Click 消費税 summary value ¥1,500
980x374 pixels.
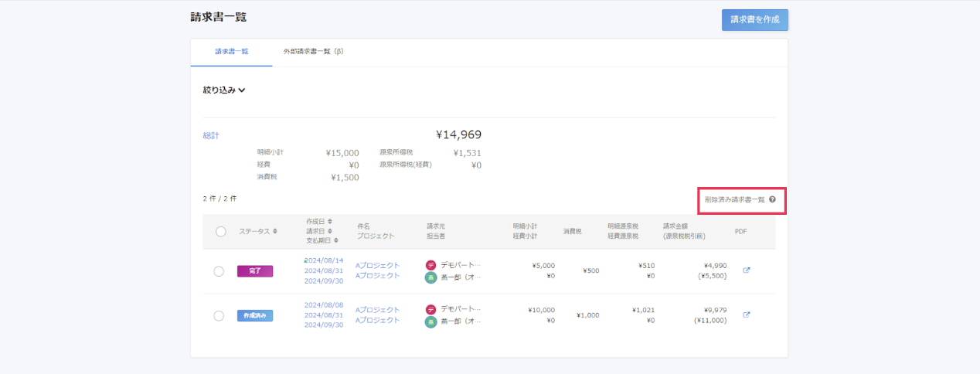pyautogui.click(x=345, y=177)
